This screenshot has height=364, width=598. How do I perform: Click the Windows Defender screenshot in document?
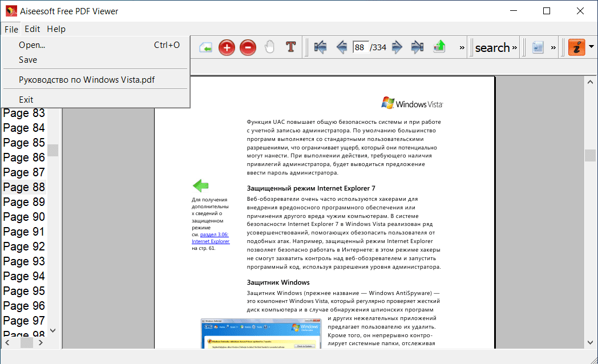(x=261, y=334)
